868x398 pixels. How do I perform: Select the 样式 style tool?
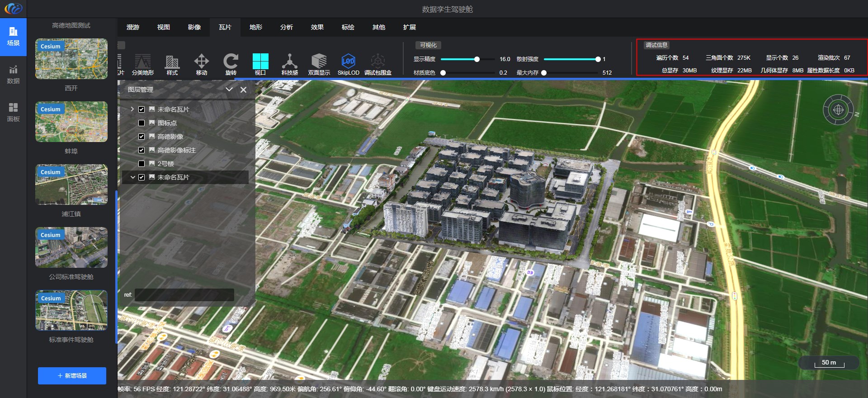pos(172,62)
